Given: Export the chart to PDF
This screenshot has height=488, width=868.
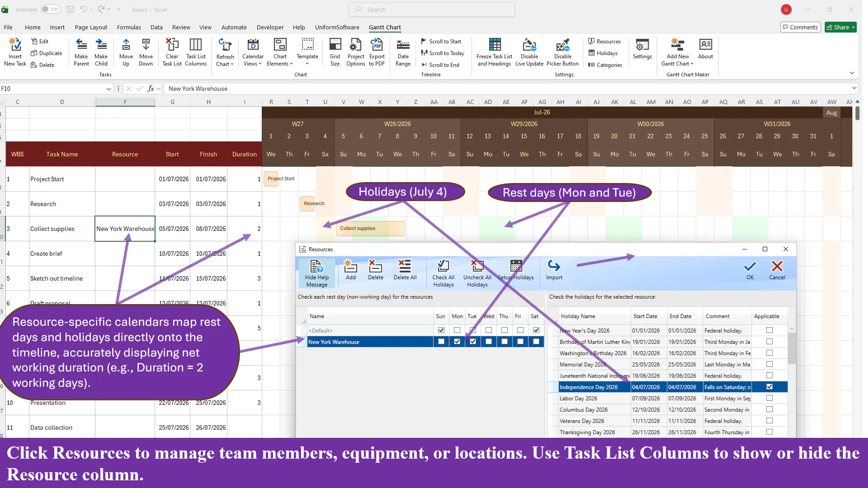Looking at the screenshot, I should [377, 52].
